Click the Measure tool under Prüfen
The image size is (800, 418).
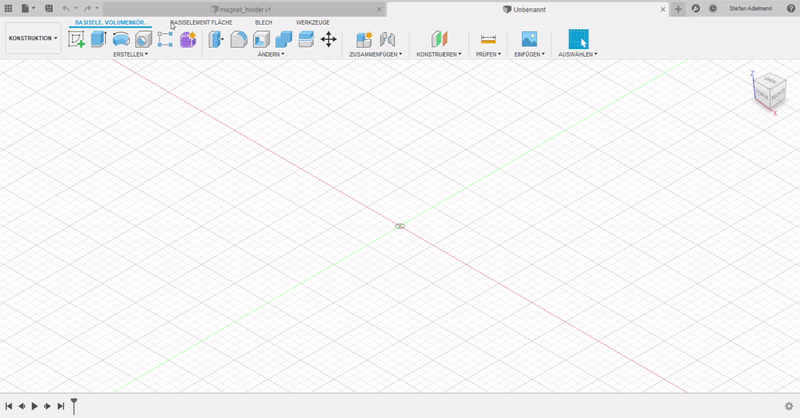(x=488, y=40)
